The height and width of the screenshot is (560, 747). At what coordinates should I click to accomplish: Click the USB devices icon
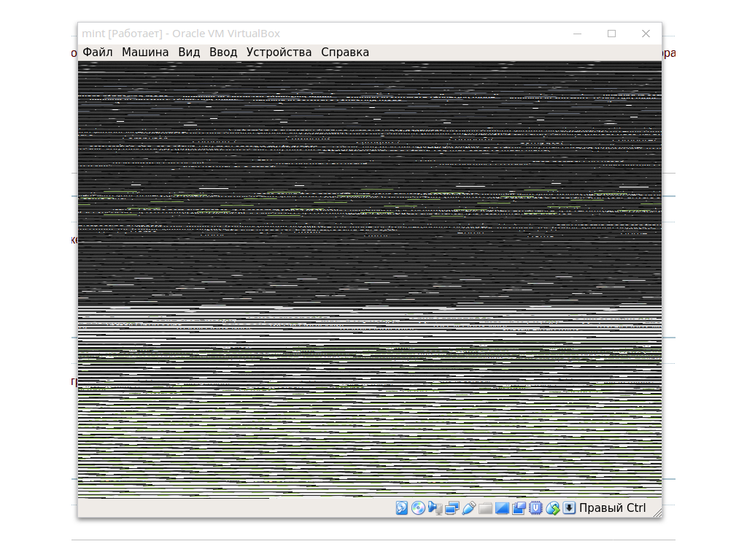pyautogui.click(x=468, y=508)
